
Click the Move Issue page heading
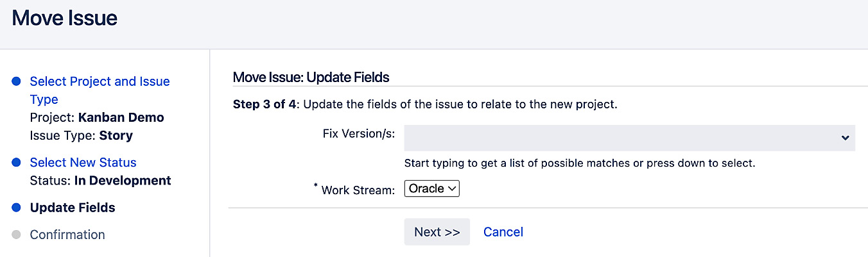65,19
